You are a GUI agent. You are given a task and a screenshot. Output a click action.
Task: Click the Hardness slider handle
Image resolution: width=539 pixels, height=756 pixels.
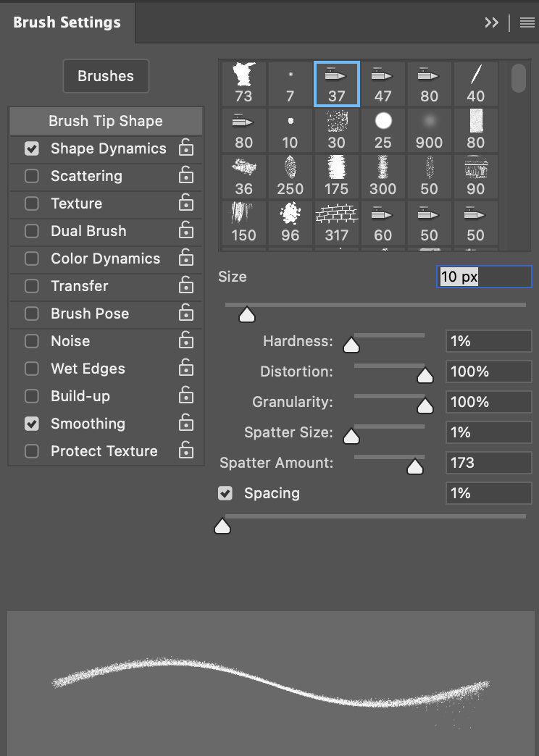(351, 345)
